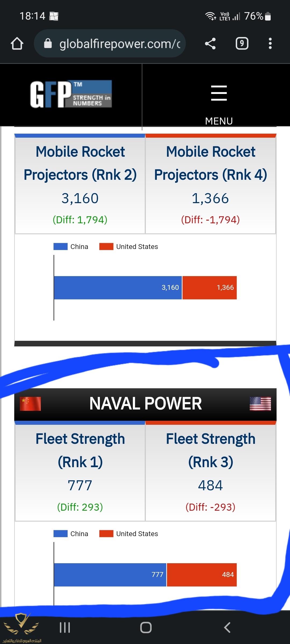Toggle United States legend in rocket projectors chart
This screenshot has height=644, width=290.
(x=129, y=247)
